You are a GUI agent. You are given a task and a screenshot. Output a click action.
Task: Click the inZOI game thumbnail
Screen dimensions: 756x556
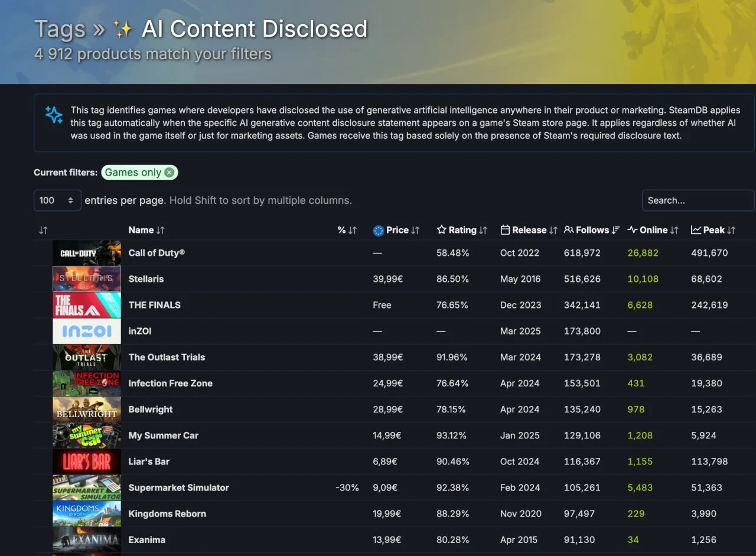click(x=87, y=331)
